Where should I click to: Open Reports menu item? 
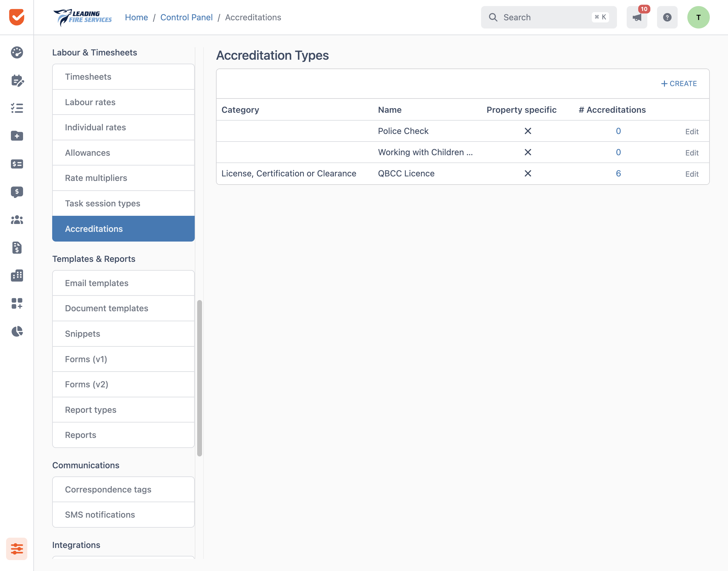pos(123,435)
